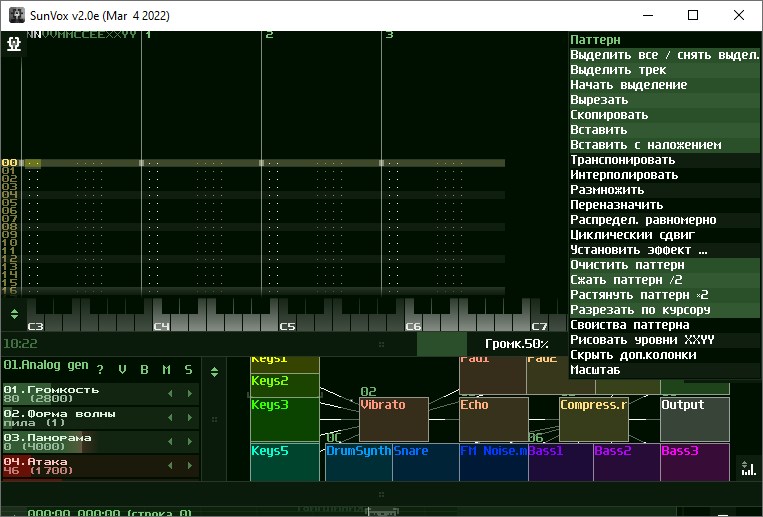The height and width of the screenshot is (517, 763).
Task: Toggle solo (S) for Analog gen
Action: pyautogui.click(x=188, y=370)
